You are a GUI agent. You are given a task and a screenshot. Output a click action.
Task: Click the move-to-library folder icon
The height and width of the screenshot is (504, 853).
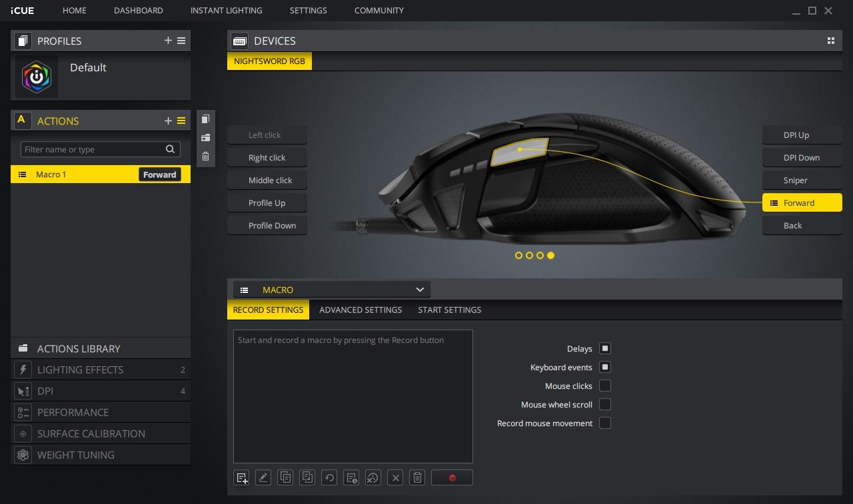(x=205, y=138)
